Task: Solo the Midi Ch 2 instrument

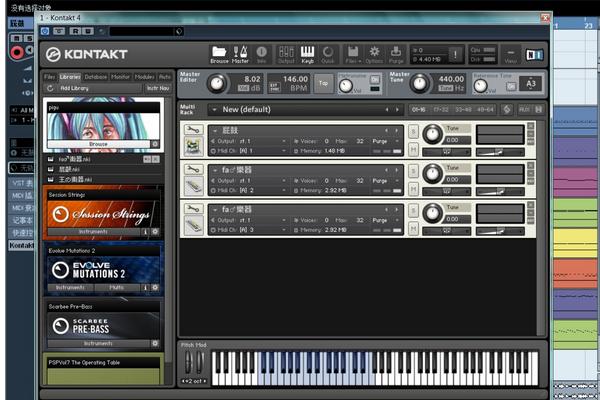Action: [413, 171]
